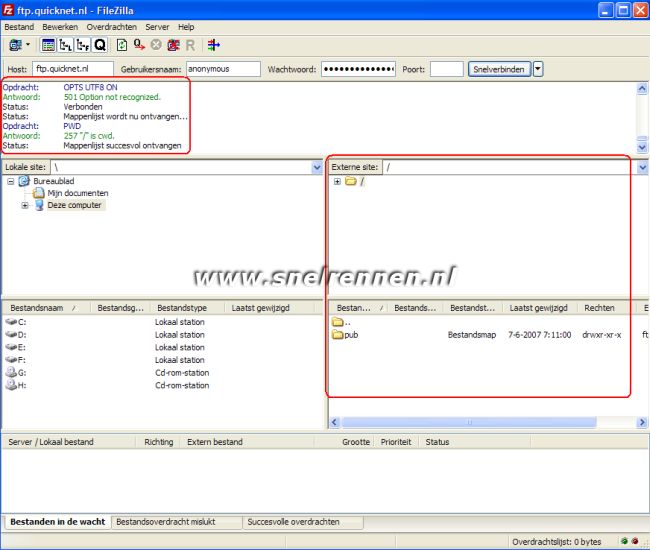Toggle the transfer queue display (Q)

(100, 45)
